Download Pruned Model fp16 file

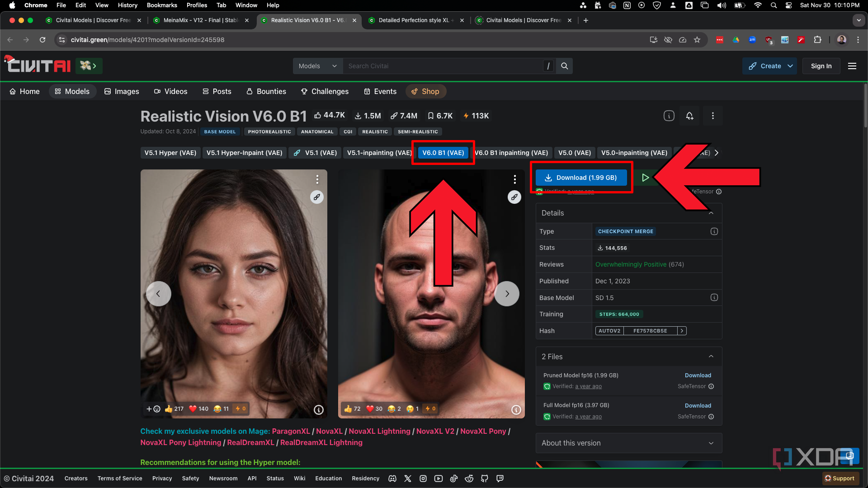click(x=698, y=375)
